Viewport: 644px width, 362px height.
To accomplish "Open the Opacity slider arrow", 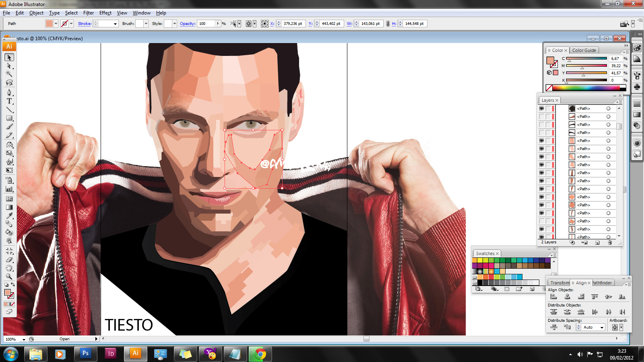I will point(218,24).
